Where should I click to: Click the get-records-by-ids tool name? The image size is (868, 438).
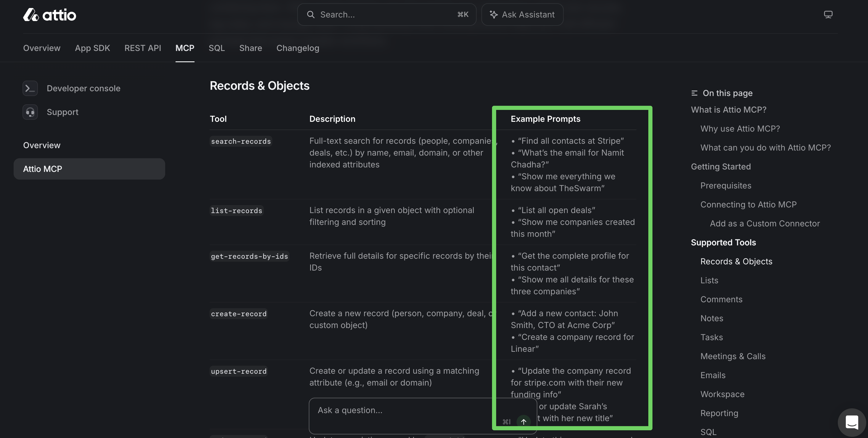(249, 256)
